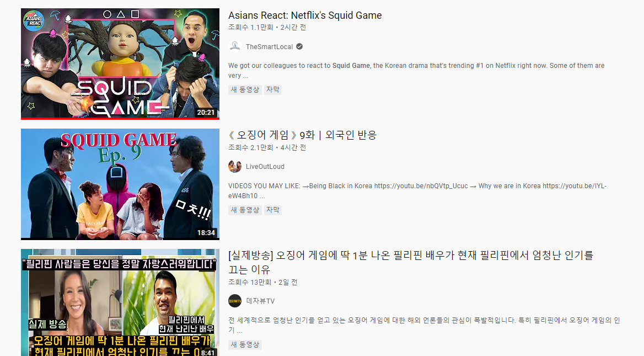Open 데자뷰TV channel avatar
The image size is (644, 356).
coord(235,301)
